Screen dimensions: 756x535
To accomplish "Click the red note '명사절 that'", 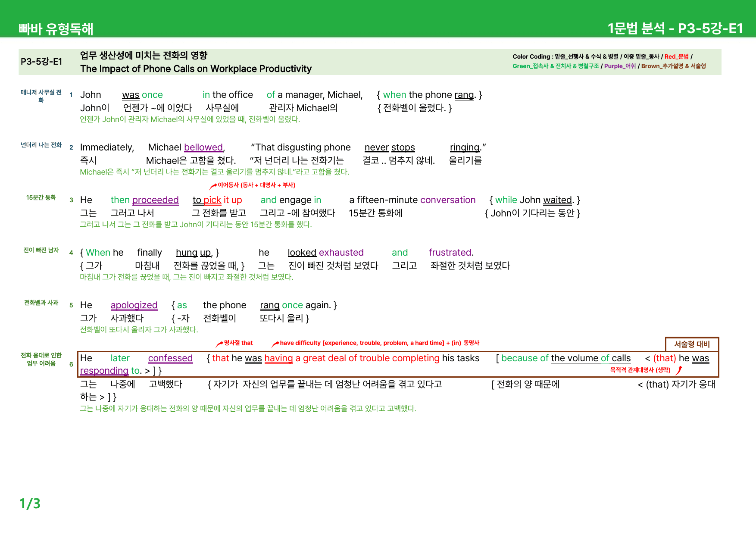I will [238, 343].
